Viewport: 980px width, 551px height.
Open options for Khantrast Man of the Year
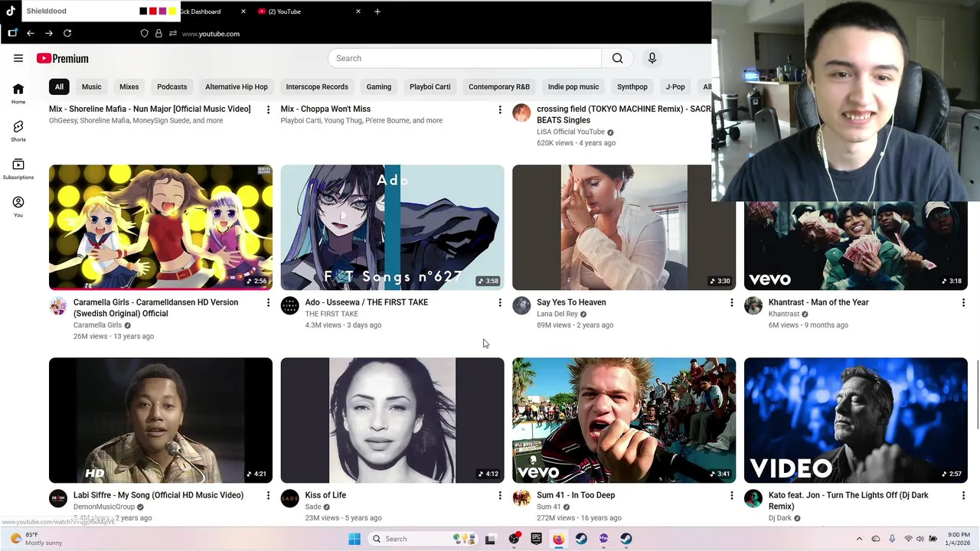[x=963, y=303]
